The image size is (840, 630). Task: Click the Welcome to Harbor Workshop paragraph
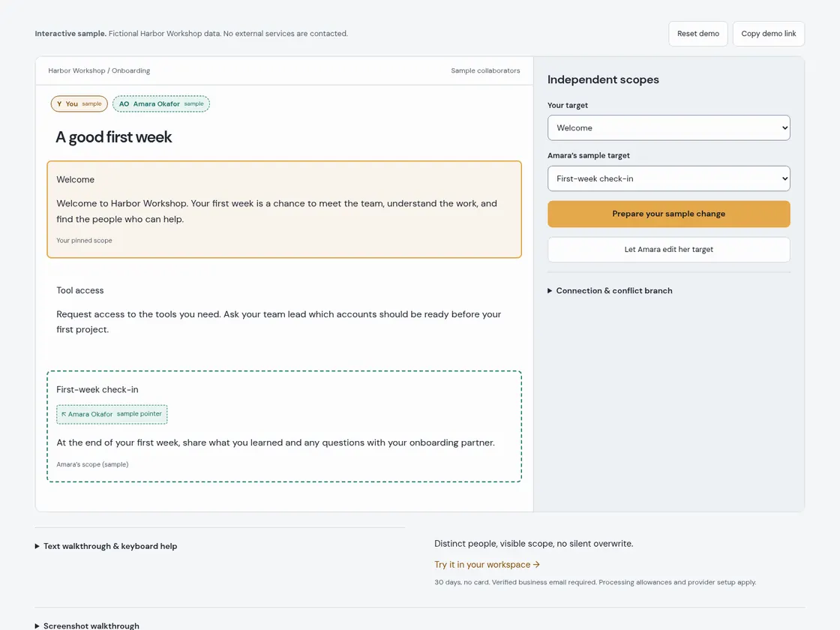[277, 211]
